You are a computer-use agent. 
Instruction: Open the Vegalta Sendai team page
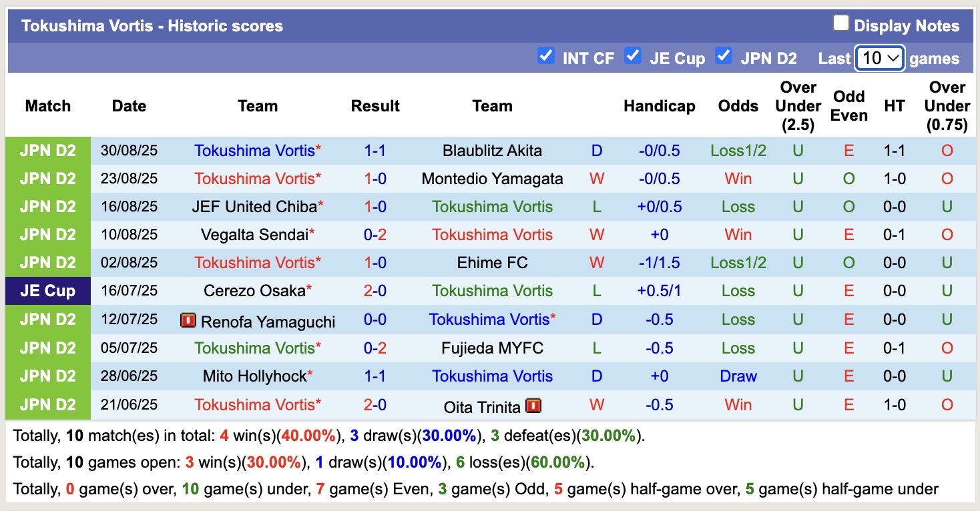coord(258,234)
